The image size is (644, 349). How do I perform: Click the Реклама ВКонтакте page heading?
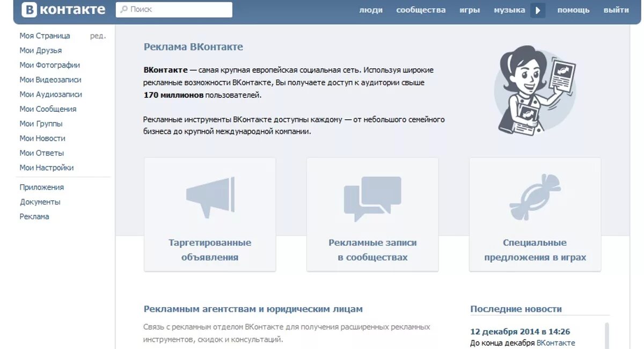[x=193, y=47]
